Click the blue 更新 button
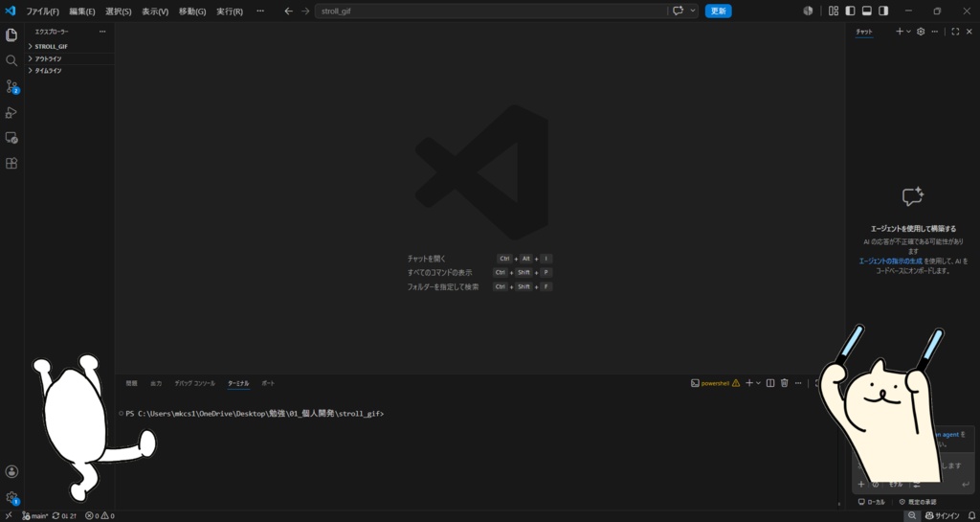 (x=718, y=11)
